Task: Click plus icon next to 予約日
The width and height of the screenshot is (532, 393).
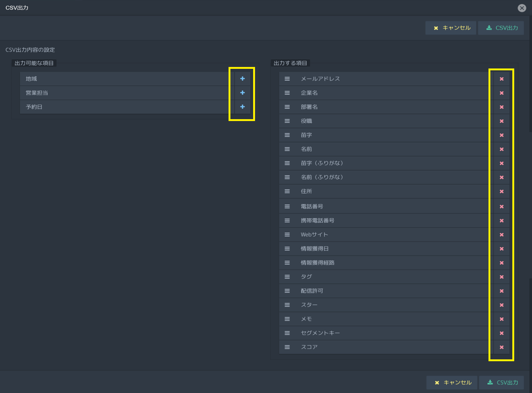Action: 243,107
